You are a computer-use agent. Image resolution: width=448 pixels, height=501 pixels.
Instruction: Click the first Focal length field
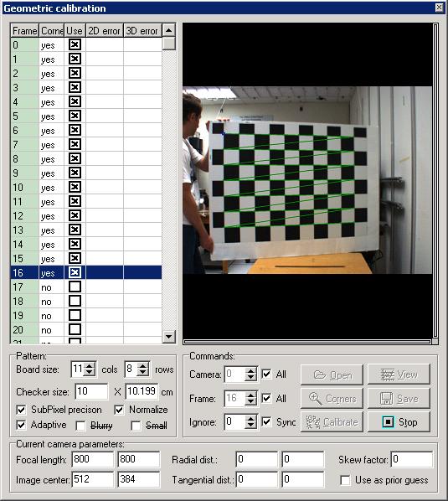point(93,459)
